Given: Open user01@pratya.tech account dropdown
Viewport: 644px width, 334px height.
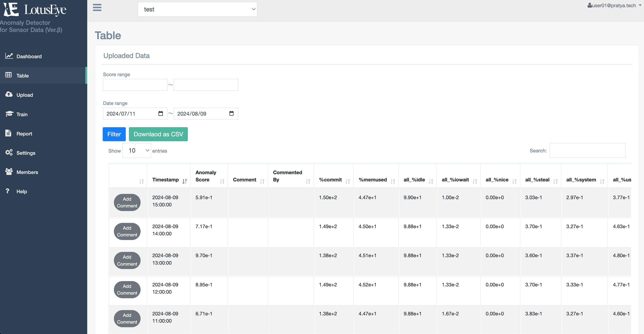Looking at the screenshot, I should [x=614, y=6].
